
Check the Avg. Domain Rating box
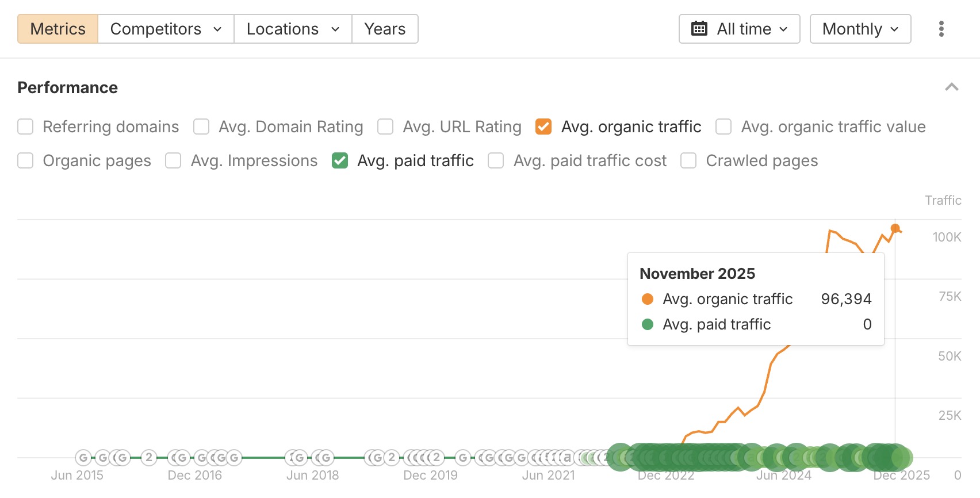201,127
